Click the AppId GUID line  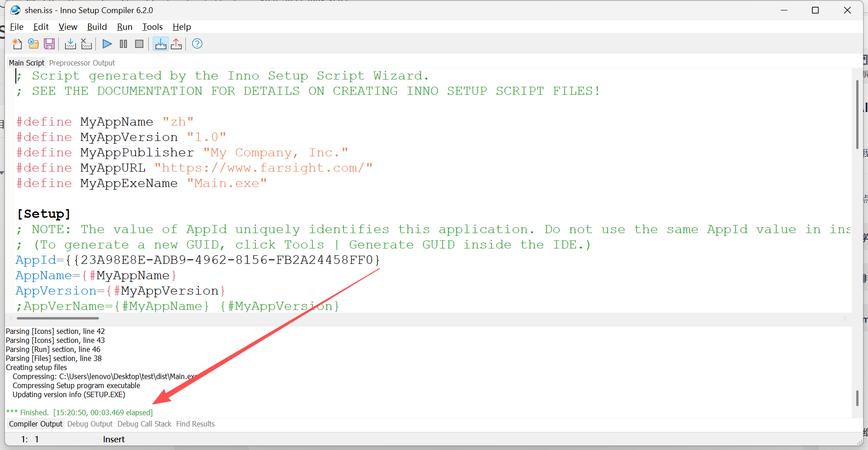point(198,260)
